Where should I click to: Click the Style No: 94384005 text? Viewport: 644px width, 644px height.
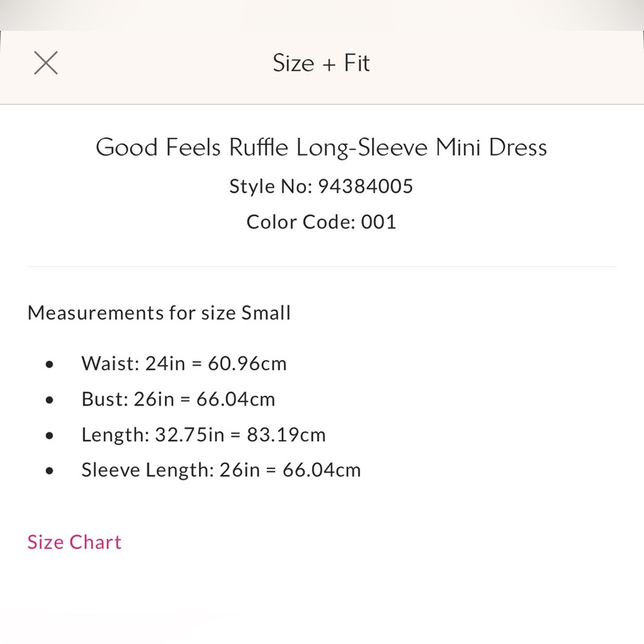(x=321, y=186)
